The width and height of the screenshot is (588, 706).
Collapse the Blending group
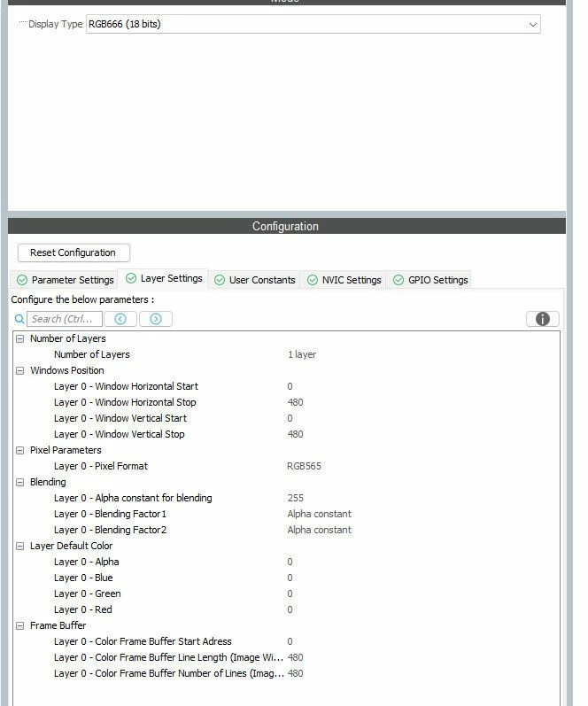[19, 482]
